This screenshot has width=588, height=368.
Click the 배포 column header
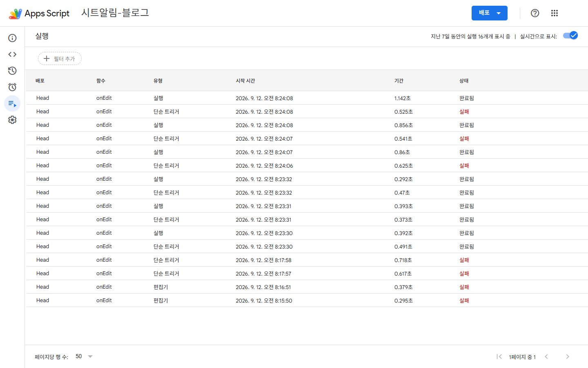coord(40,81)
